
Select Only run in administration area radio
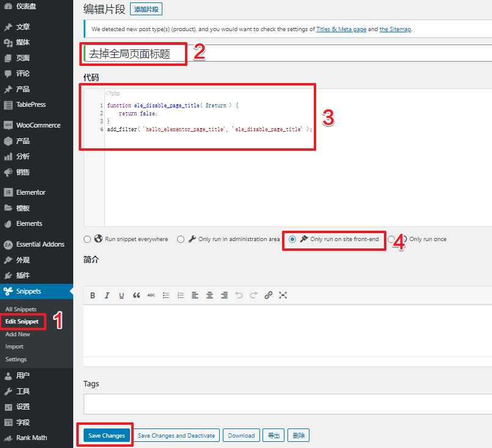[181, 239]
